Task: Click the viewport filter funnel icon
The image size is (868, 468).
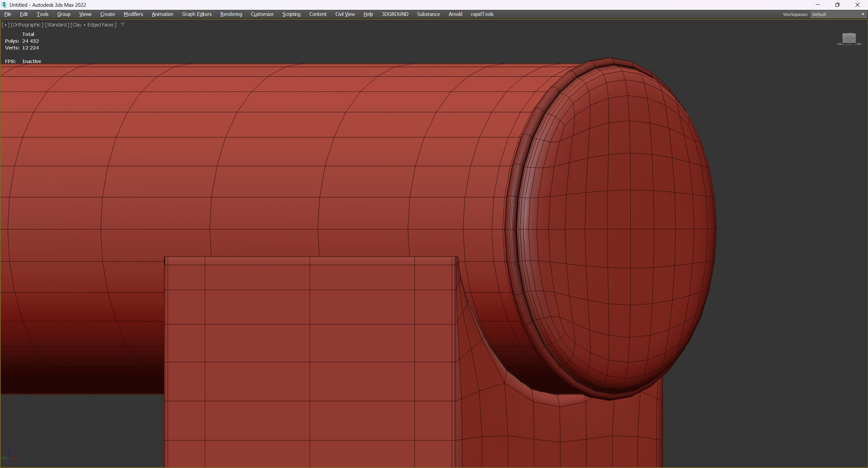Action: click(123, 25)
